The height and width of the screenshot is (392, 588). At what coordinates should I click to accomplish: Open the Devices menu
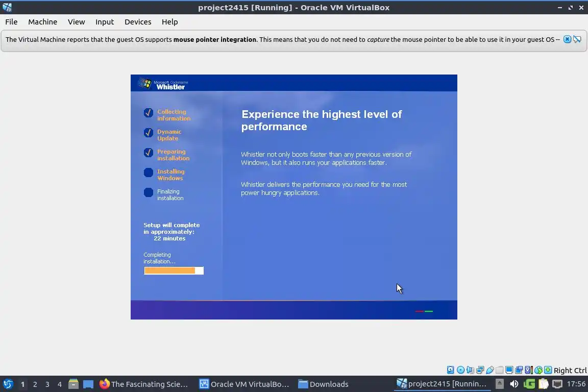point(138,22)
